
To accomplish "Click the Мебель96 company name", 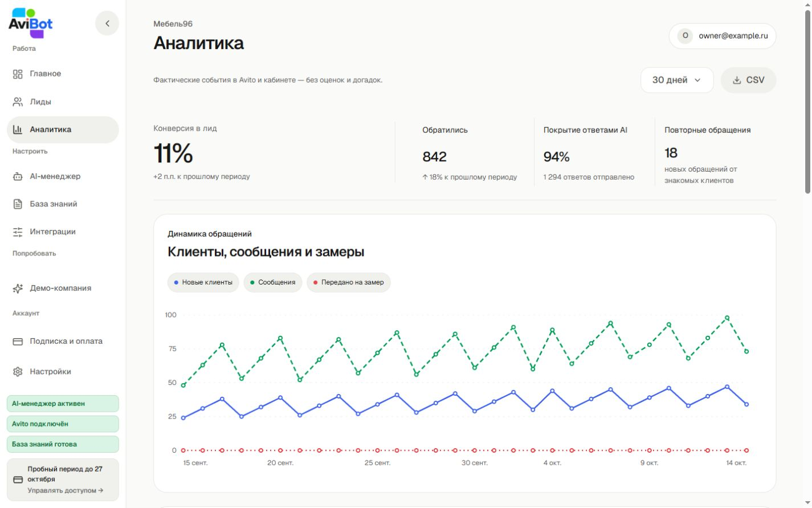I will tap(173, 24).
